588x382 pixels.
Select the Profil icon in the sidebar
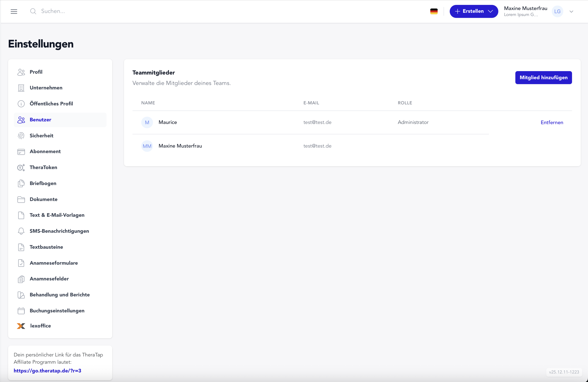pyautogui.click(x=21, y=72)
